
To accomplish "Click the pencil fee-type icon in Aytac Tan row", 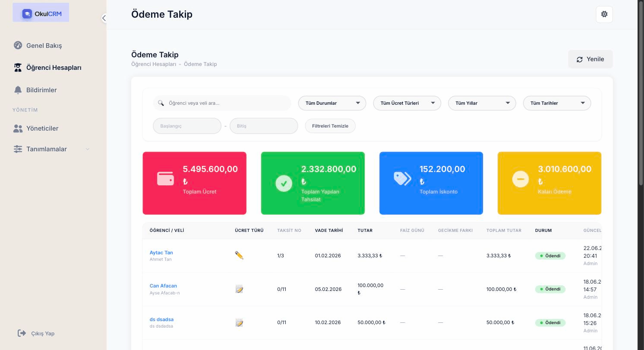I will click(x=239, y=255).
